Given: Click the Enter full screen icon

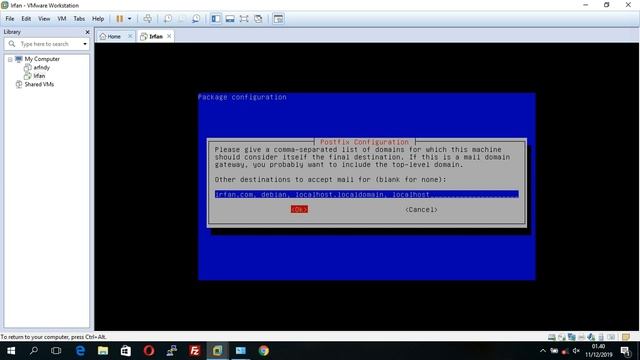Looking at the screenshot, I should tap(244, 19).
